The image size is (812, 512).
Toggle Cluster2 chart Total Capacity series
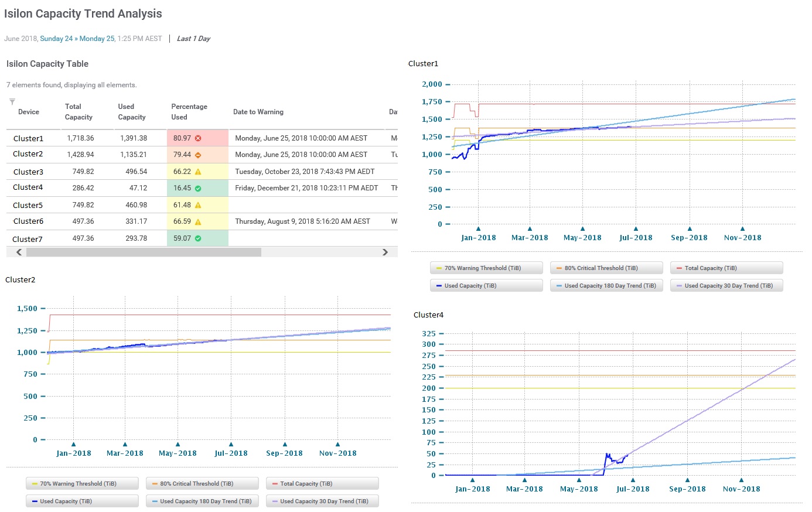coord(322,484)
